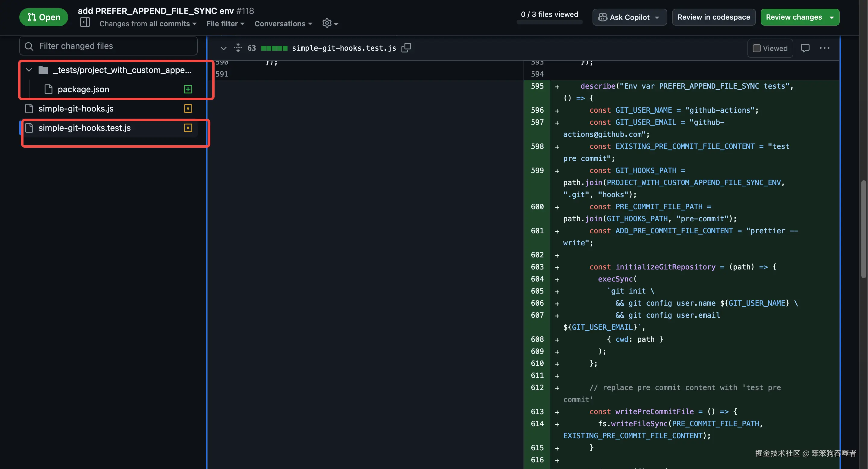Click the file comment speech bubble icon
Viewport: 868px width, 469px height.
[805, 48]
